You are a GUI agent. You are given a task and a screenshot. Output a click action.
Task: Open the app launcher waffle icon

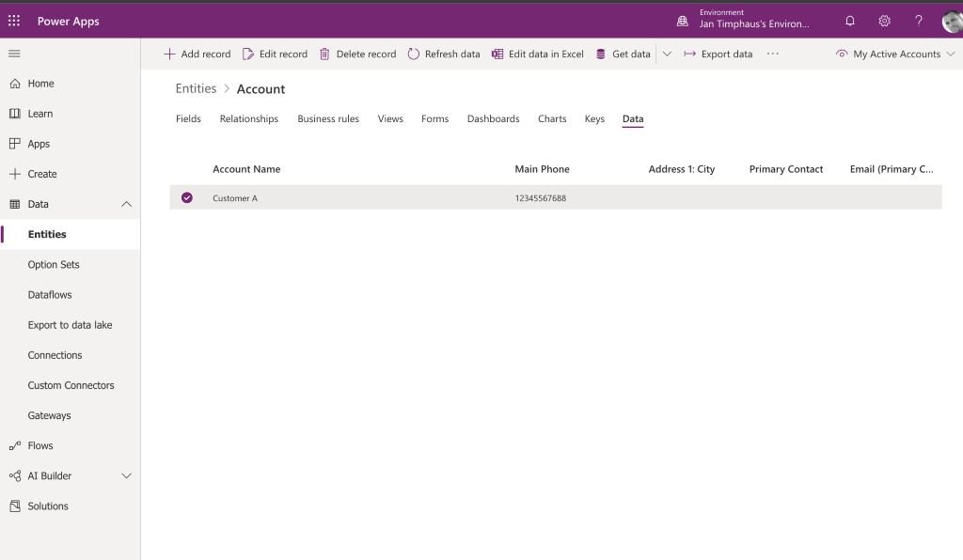(14, 21)
